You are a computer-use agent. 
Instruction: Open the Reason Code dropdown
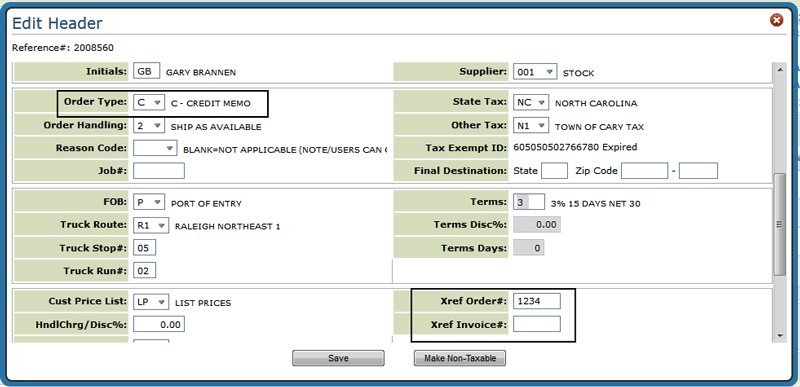pos(155,148)
